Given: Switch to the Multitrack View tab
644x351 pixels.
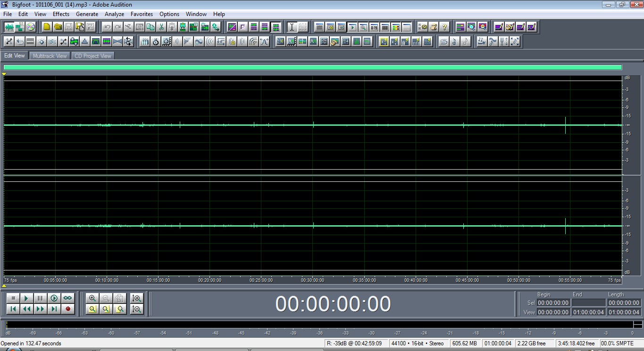Looking at the screenshot, I should coord(50,56).
